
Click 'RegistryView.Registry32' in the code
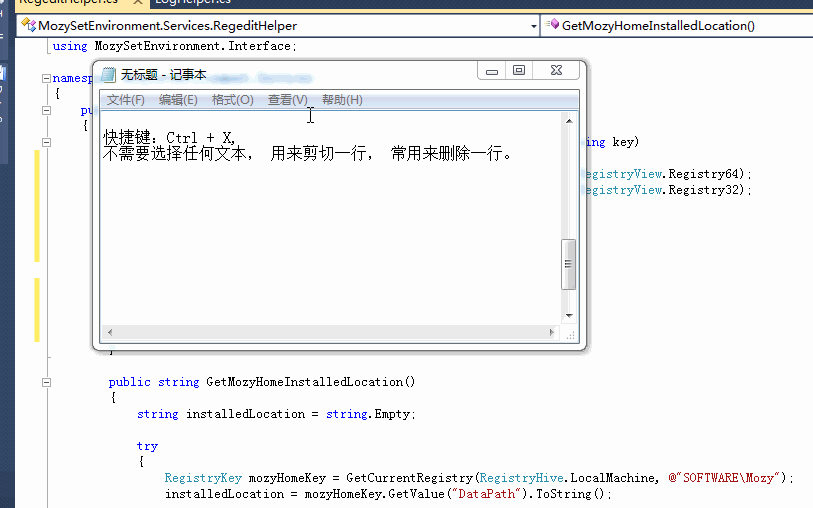tap(663, 190)
